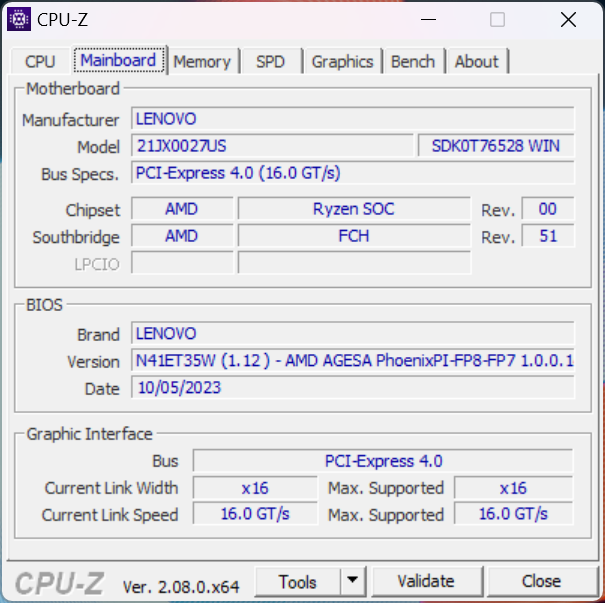
Task: Click the Validate button
Action: 427,581
